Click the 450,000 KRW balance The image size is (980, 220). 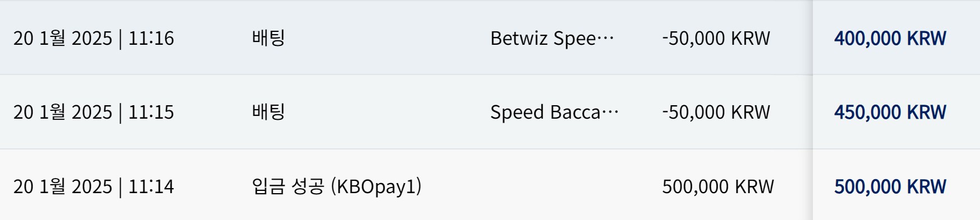click(890, 112)
